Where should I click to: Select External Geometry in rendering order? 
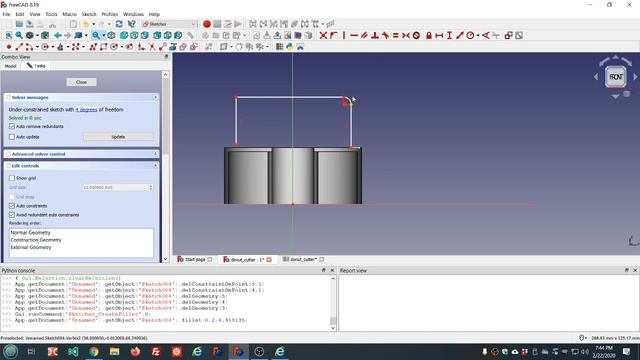pos(31,247)
